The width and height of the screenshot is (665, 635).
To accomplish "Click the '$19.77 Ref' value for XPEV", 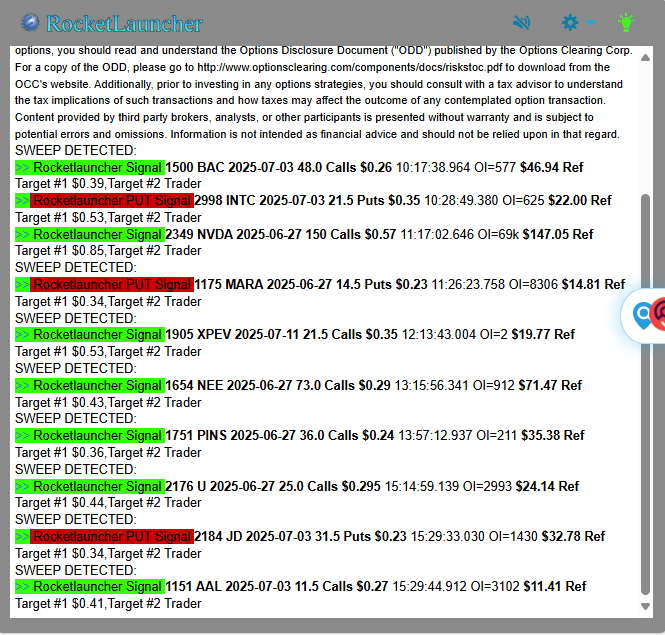I will pyautogui.click(x=543, y=335).
